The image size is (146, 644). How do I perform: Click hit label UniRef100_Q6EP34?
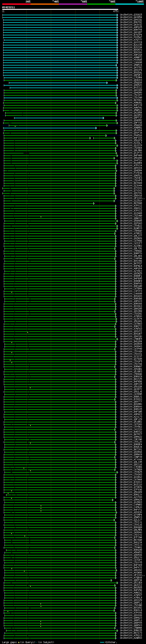click(131, 580)
